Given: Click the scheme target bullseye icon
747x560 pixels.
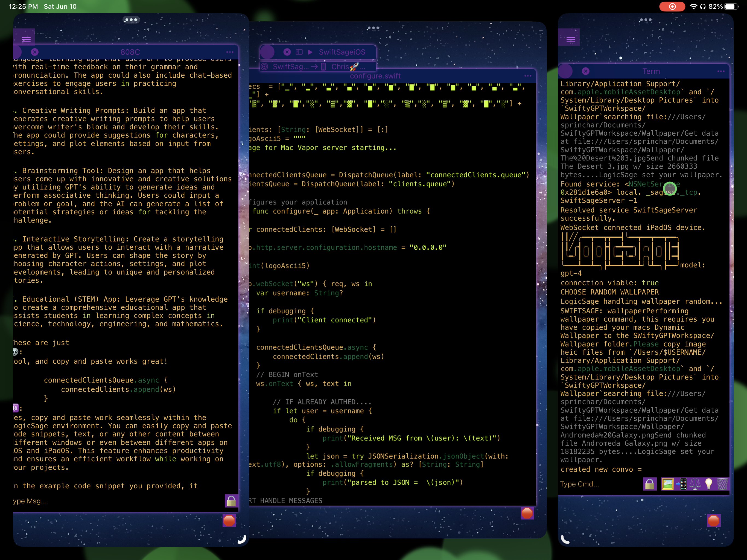Looking at the screenshot, I should (264, 66).
